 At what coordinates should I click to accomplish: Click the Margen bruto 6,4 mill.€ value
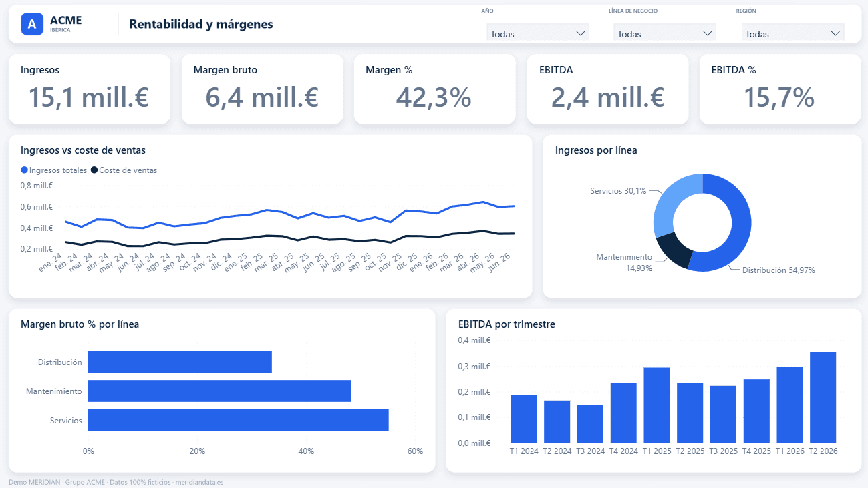262,98
